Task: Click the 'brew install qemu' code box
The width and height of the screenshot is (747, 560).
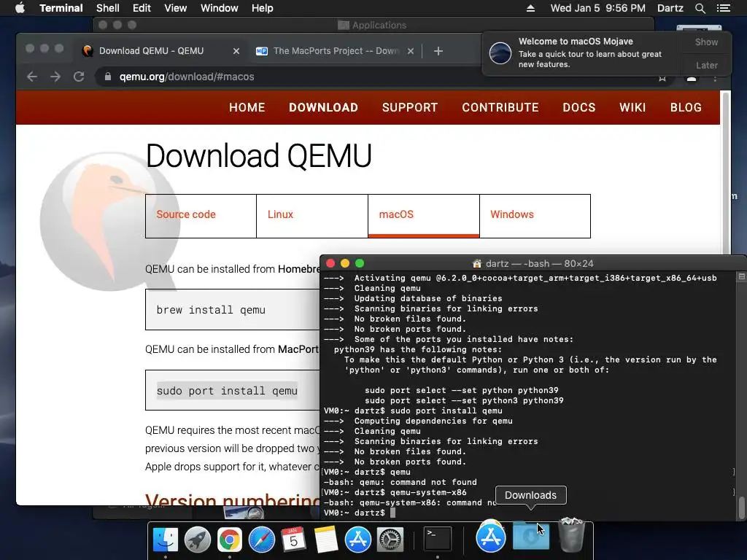Action: [x=233, y=309]
